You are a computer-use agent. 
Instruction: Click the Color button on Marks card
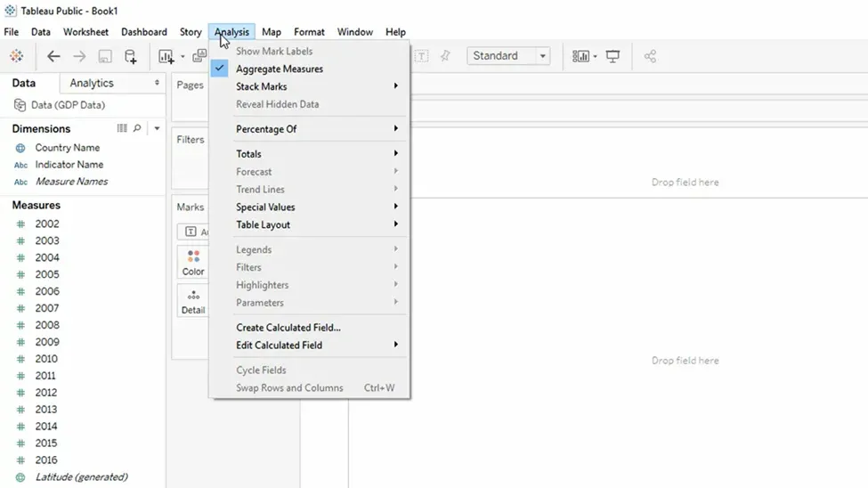pos(193,262)
